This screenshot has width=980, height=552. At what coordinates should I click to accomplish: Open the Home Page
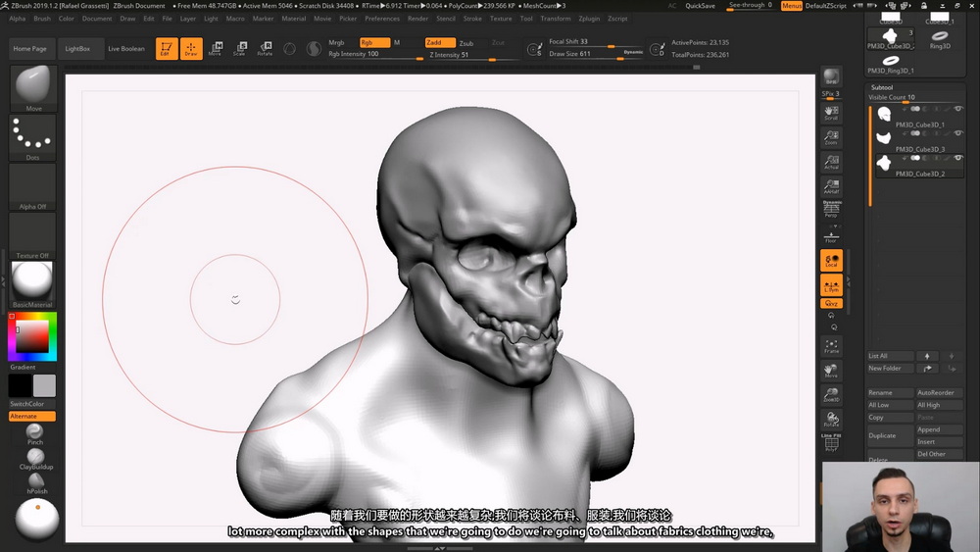pyautogui.click(x=30, y=48)
